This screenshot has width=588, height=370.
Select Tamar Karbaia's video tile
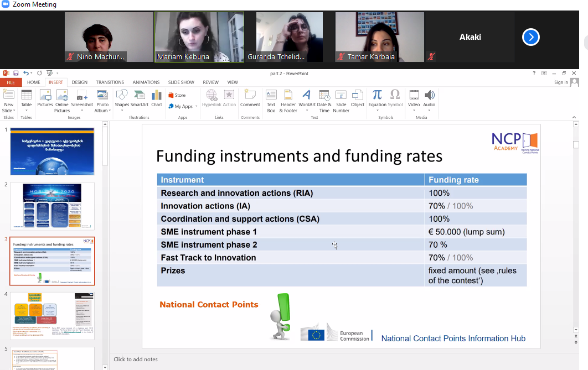pos(379,37)
